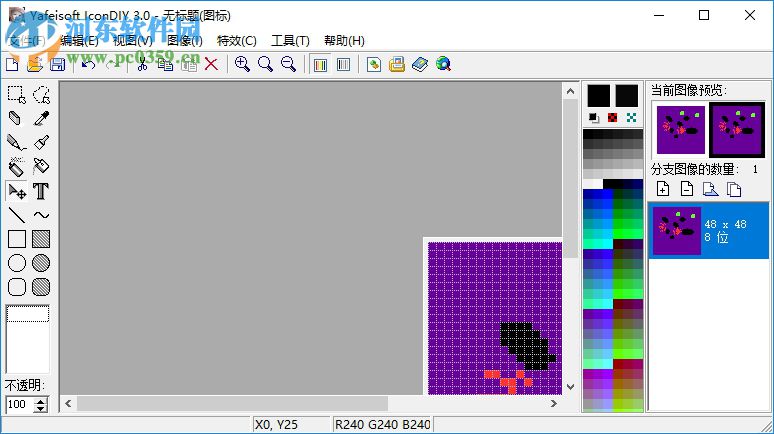Click the red X delete icon

pos(211,64)
